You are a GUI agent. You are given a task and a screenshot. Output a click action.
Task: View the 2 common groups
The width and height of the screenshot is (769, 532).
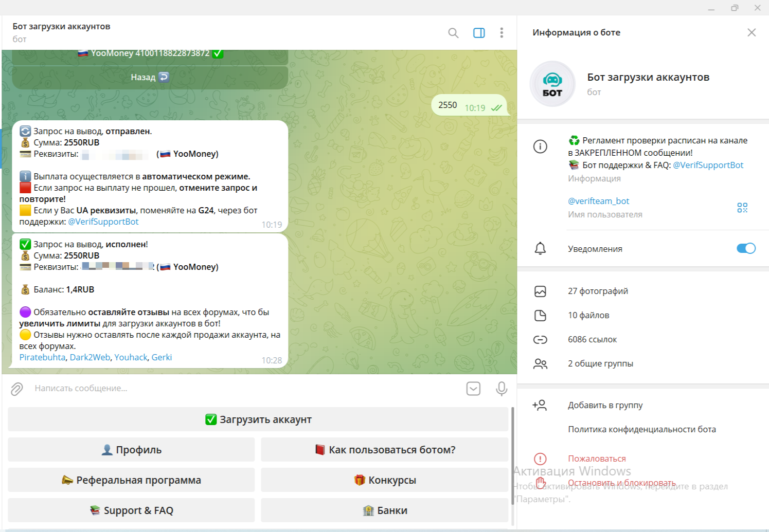(600, 364)
